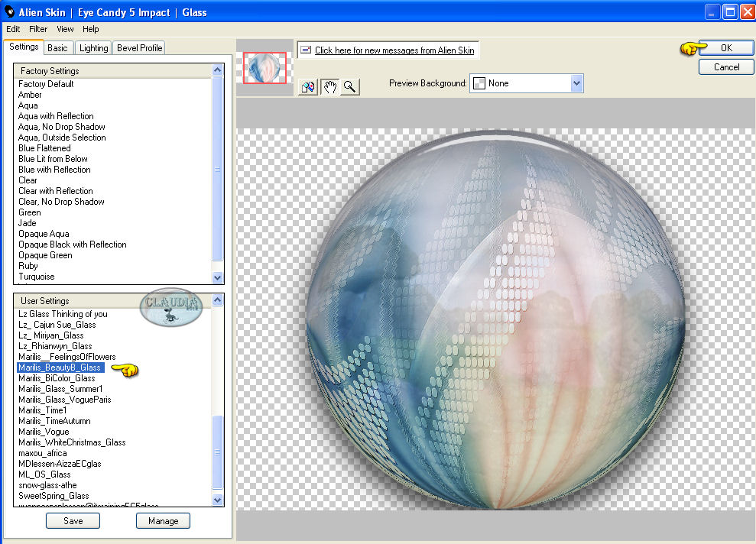Select Aqua, No Drop Shadow preset

tap(62, 127)
